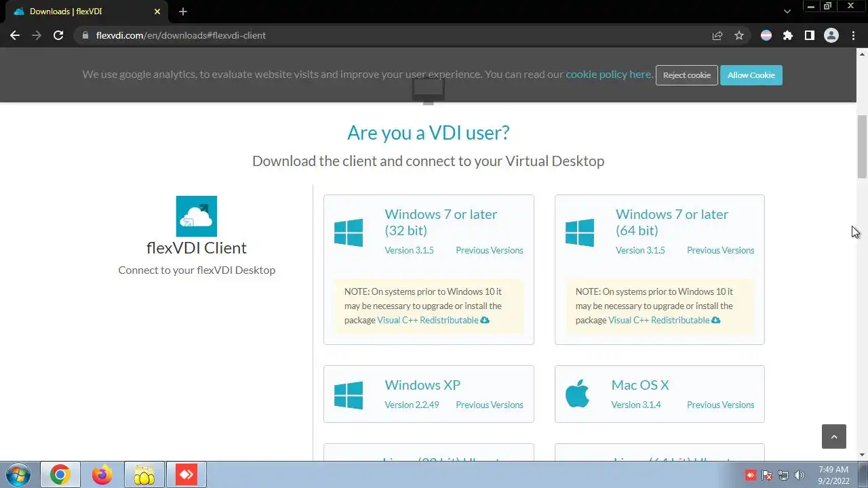Go back to the previous page

15,35
